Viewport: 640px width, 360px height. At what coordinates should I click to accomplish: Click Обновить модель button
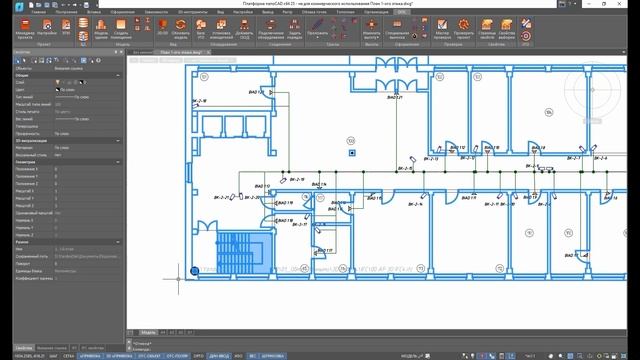click(x=181, y=29)
